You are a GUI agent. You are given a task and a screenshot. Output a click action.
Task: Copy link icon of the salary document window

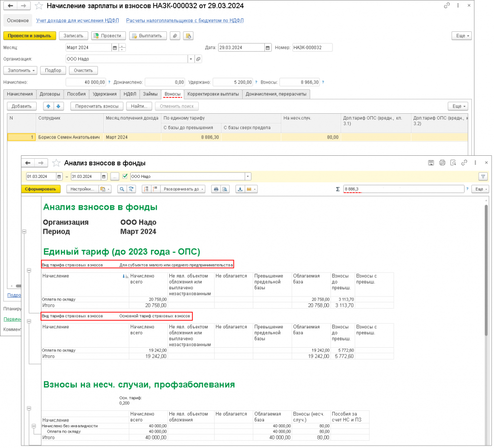click(447, 5)
